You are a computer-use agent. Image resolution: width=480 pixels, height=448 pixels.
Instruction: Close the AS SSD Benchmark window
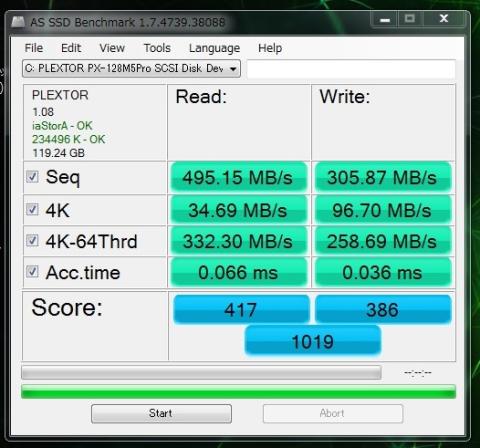pyautogui.click(x=444, y=19)
